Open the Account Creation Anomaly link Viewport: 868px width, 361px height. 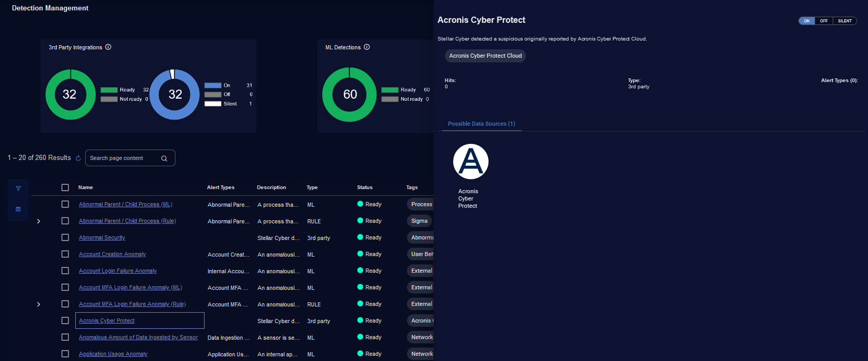(x=112, y=254)
